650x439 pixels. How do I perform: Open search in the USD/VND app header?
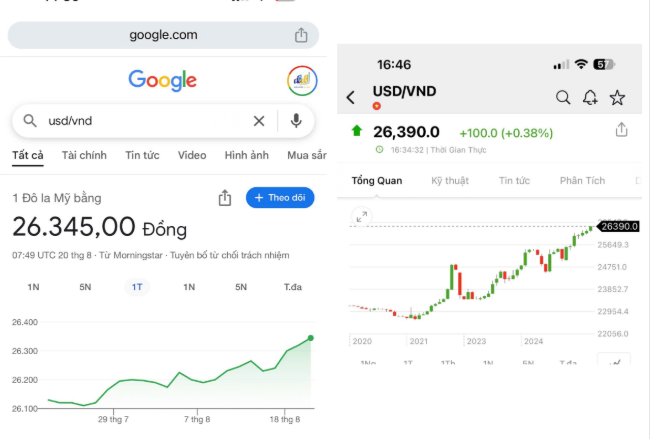[x=563, y=97]
